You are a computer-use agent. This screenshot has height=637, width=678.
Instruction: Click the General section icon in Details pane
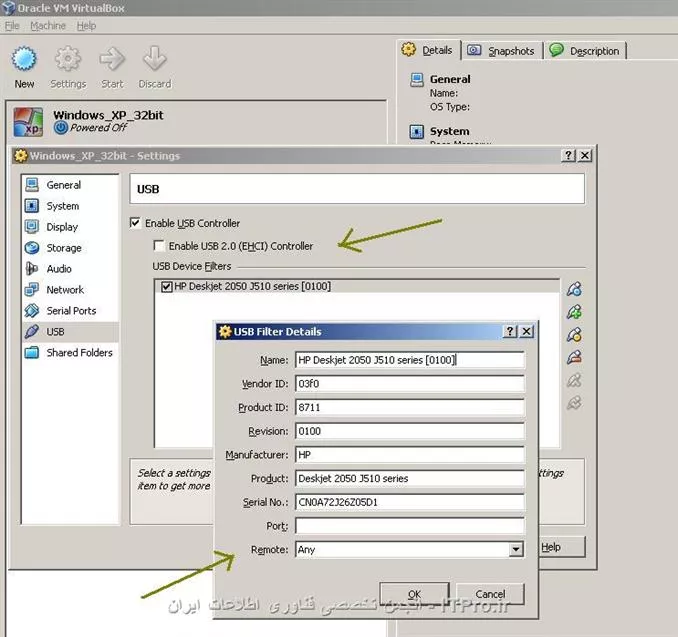[x=416, y=80]
